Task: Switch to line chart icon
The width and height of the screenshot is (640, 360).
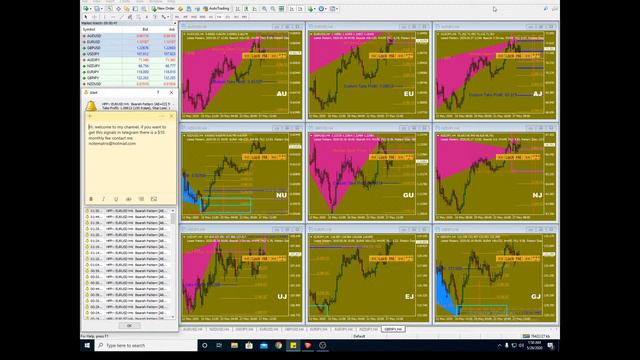Action: click(254, 9)
